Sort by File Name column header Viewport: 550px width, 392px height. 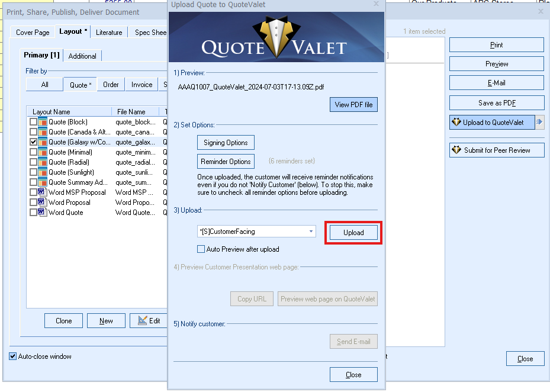(x=136, y=111)
